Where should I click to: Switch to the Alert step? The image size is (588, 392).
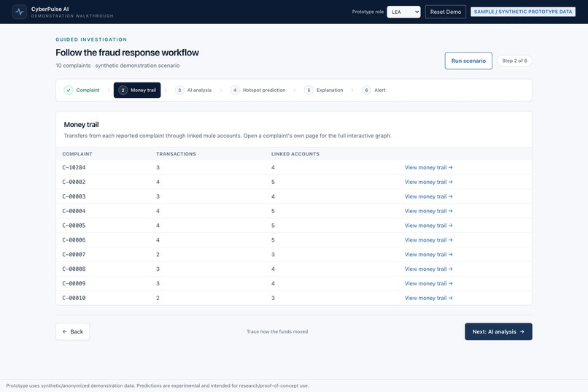coord(374,90)
